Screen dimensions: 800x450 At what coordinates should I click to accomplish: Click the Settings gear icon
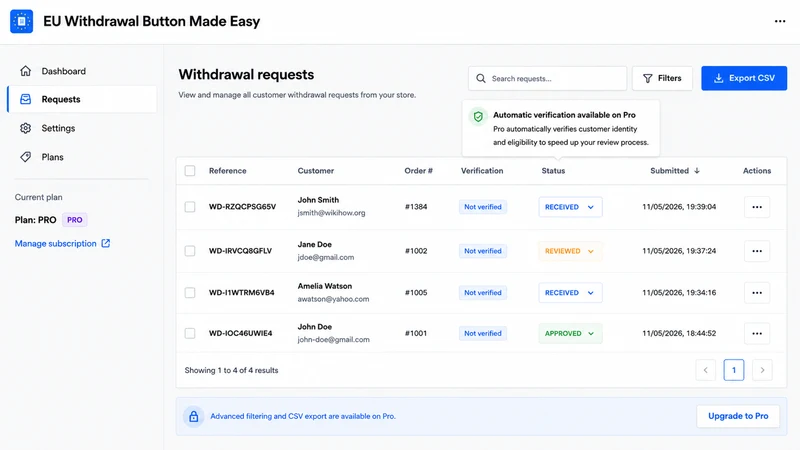(x=26, y=128)
